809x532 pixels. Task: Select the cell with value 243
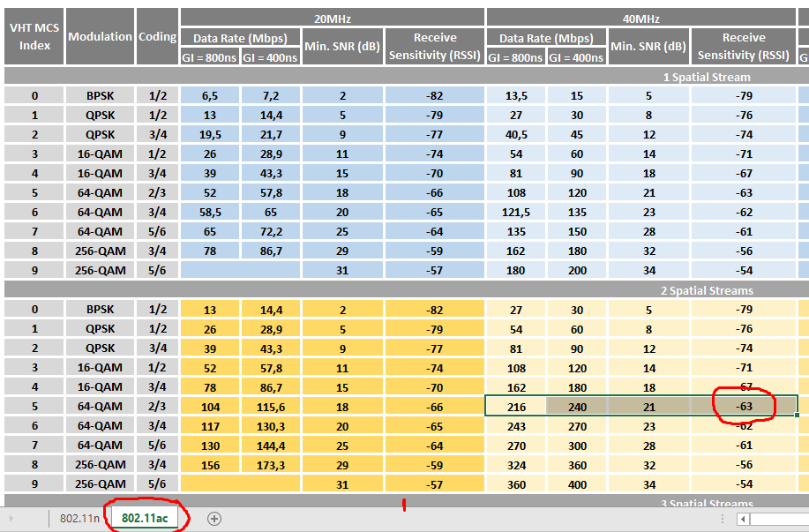click(x=516, y=426)
